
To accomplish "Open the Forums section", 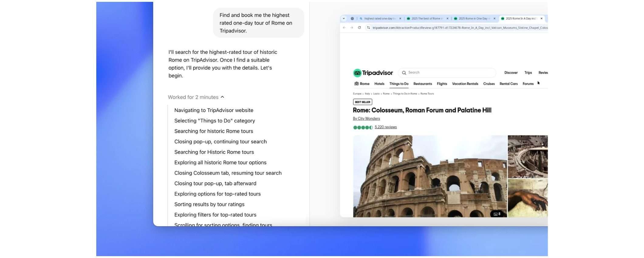I will click(528, 84).
